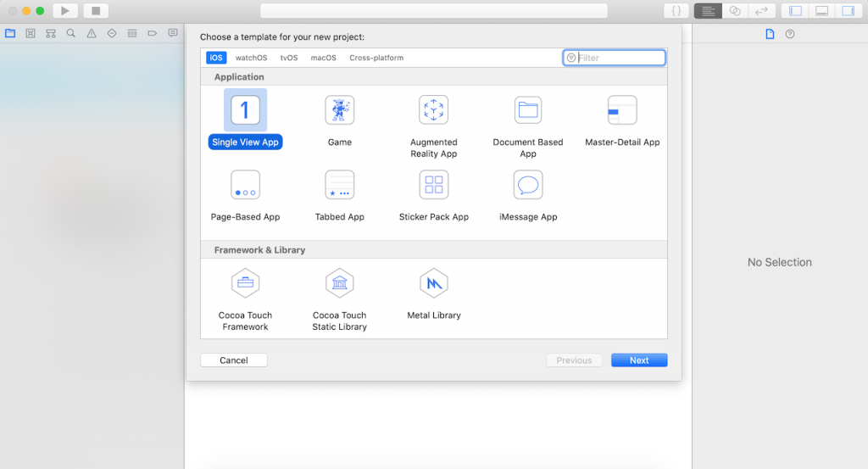868x469 pixels.
Task: Open the Project navigator folder icon
Action: click(10, 33)
